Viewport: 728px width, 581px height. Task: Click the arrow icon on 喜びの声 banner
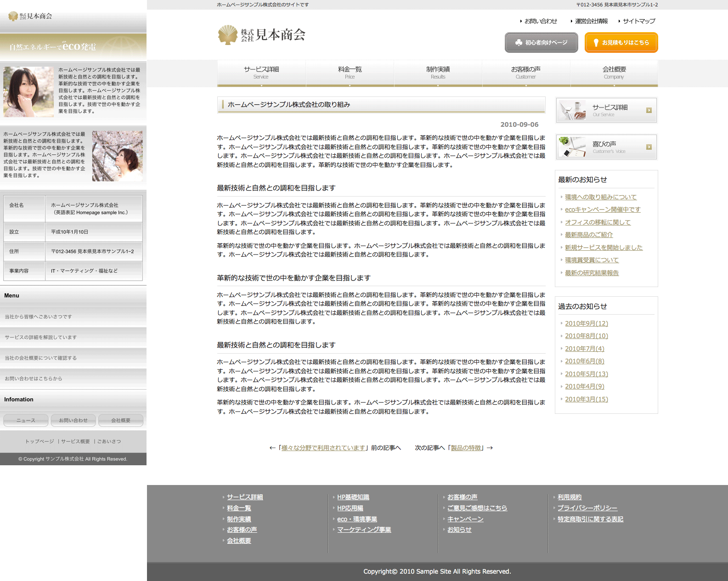(649, 147)
